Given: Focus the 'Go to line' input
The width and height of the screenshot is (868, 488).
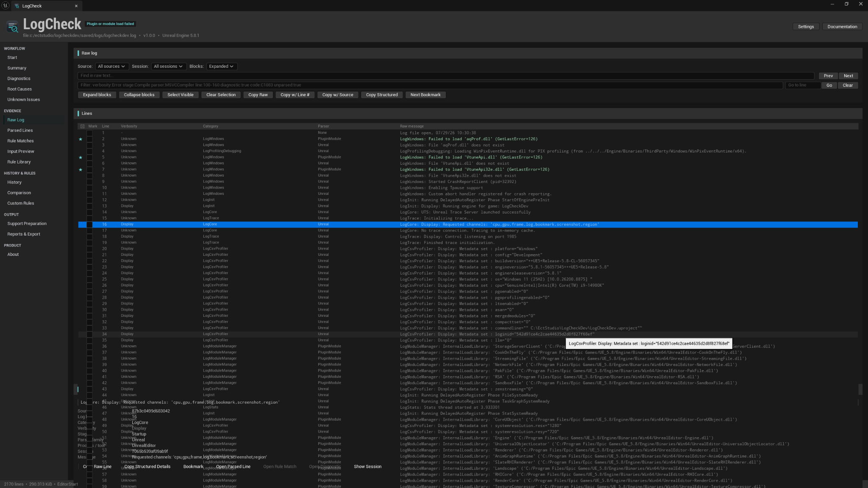Looking at the screenshot, I should coord(803,85).
